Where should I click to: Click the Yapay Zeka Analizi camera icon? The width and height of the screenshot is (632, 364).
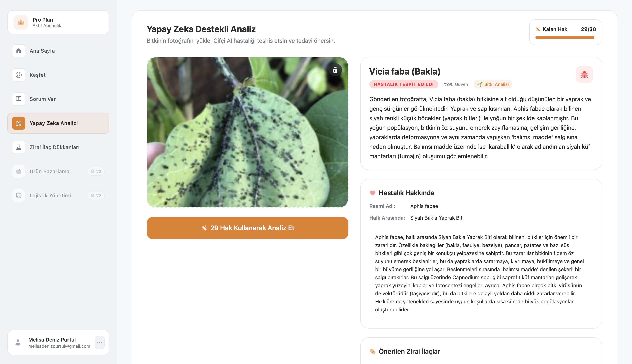point(18,123)
